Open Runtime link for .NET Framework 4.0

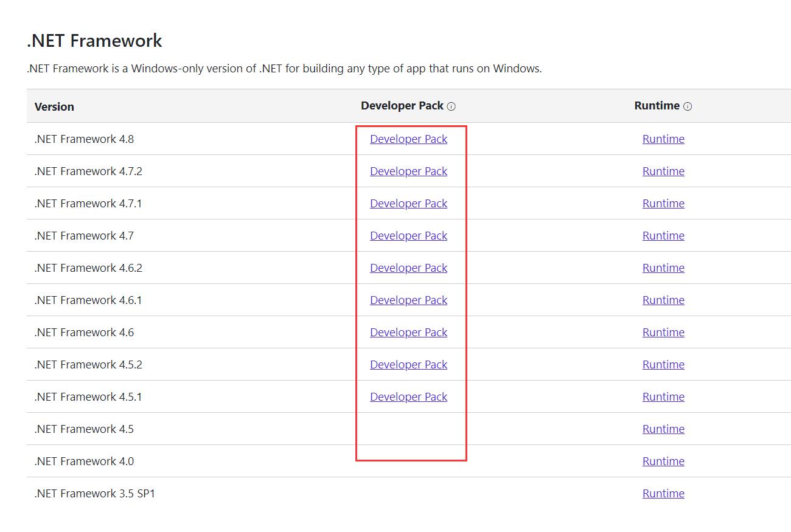tap(663, 461)
